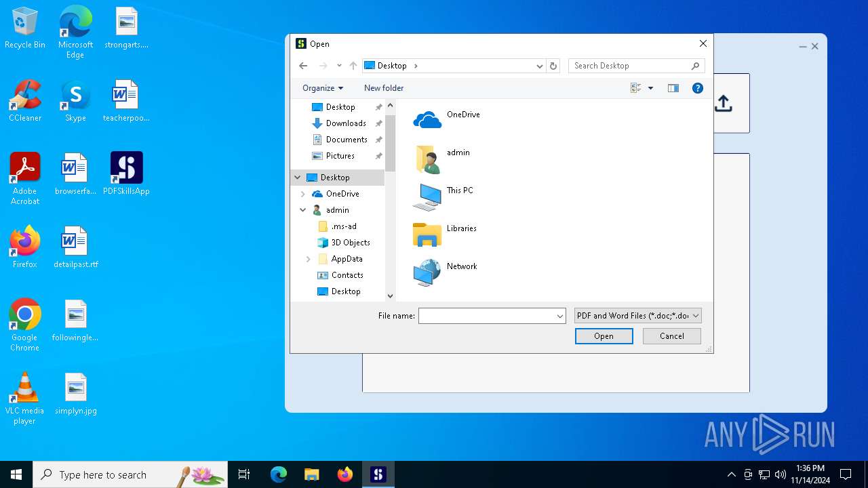Image resolution: width=868 pixels, height=488 pixels.
Task: Expand the address bar history dropdown
Action: click(x=540, y=66)
